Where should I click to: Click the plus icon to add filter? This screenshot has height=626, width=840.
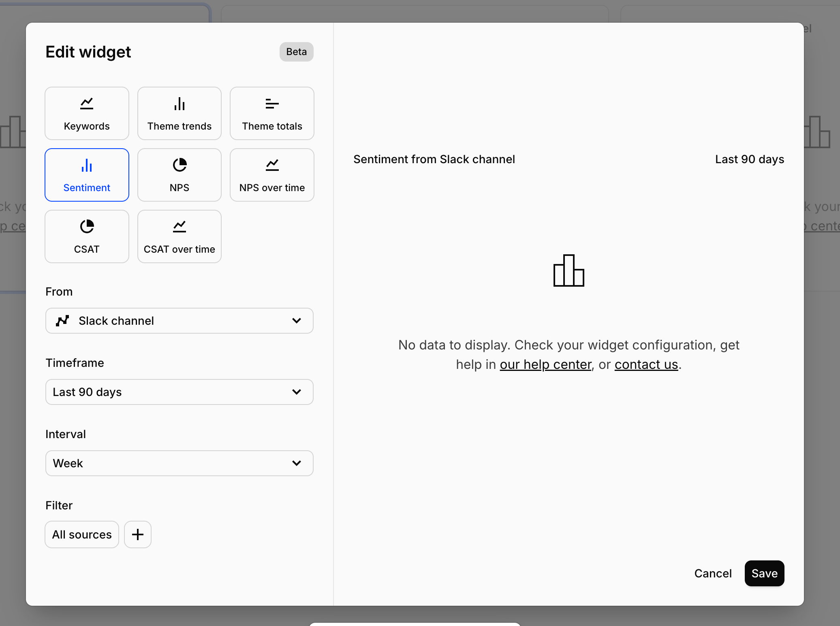[x=138, y=534]
